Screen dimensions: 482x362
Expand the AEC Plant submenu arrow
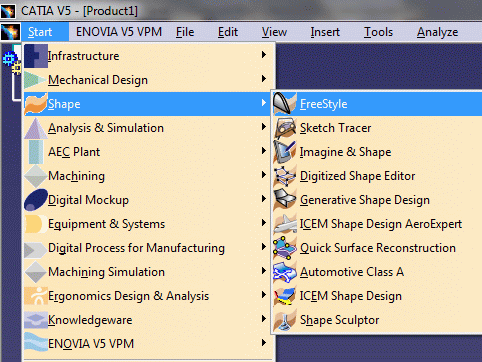pyautogui.click(x=264, y=151)
